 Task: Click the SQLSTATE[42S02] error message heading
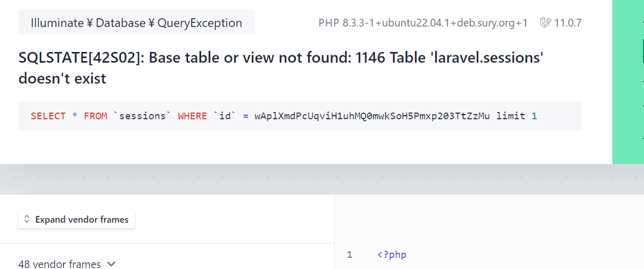282,68
